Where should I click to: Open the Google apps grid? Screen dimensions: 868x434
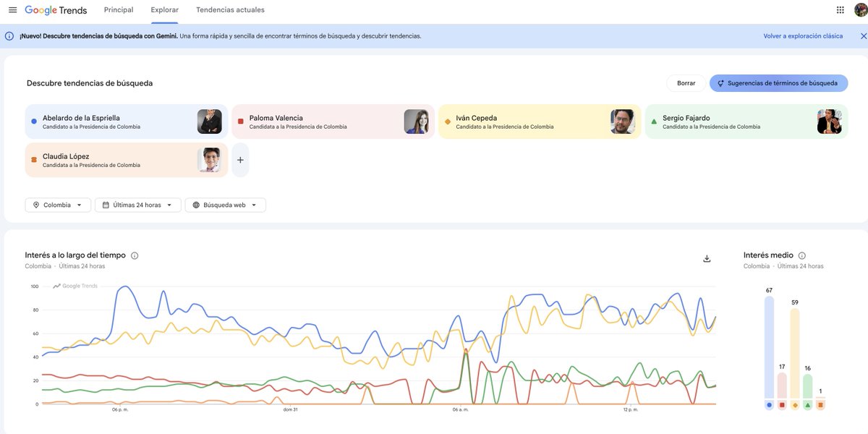tap(840, 10)
